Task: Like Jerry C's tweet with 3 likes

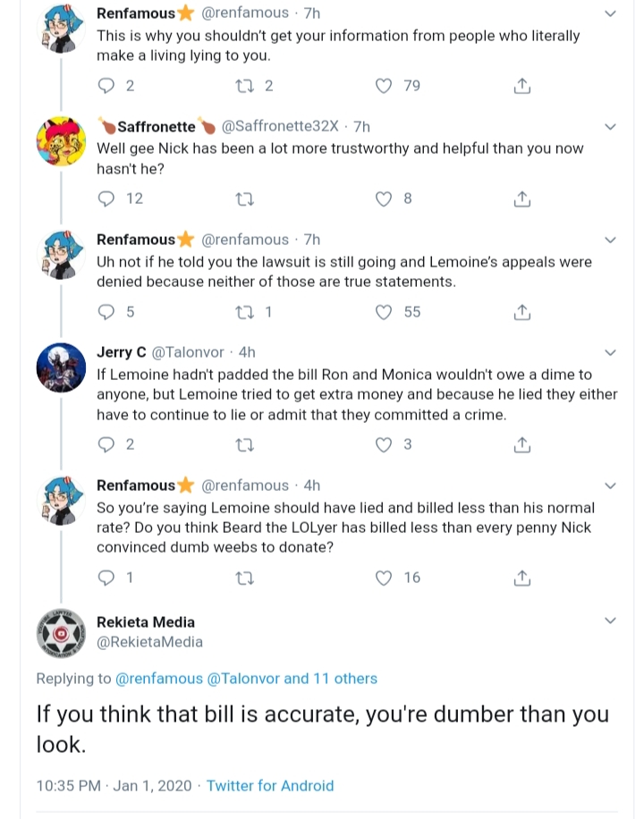Action: (384, 445)
